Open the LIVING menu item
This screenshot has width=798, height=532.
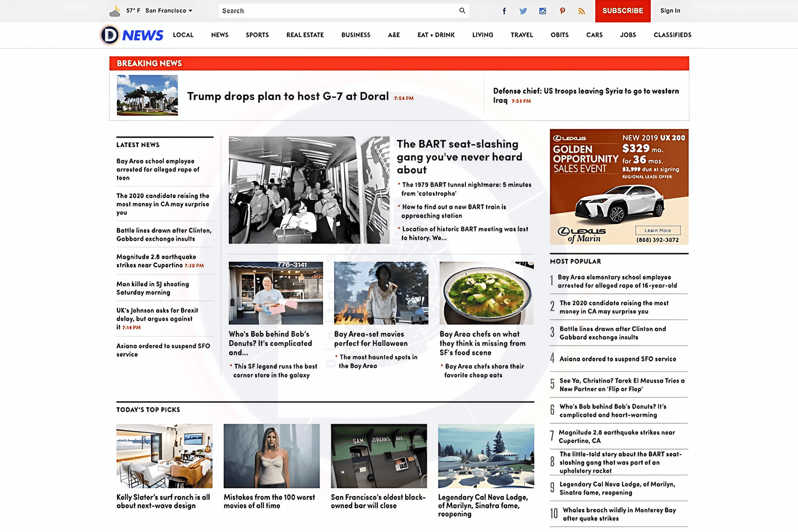pos(482,35)
